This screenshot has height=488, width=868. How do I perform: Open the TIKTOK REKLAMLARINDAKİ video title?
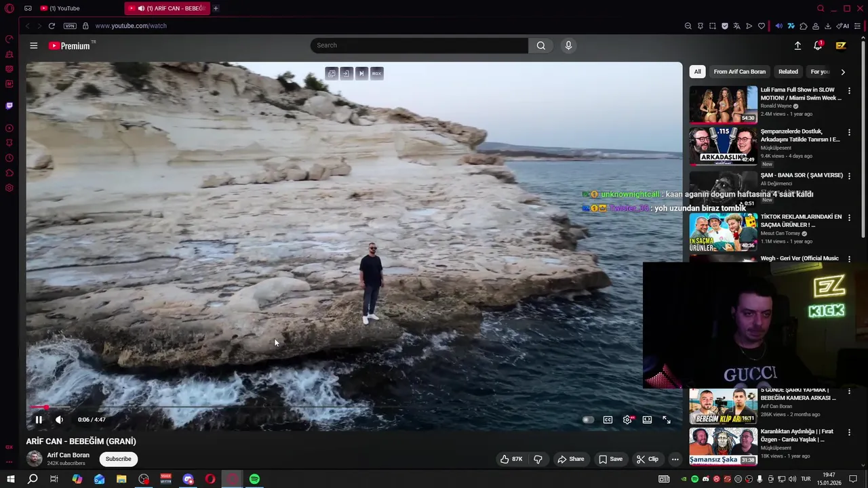tap(801, 220)
